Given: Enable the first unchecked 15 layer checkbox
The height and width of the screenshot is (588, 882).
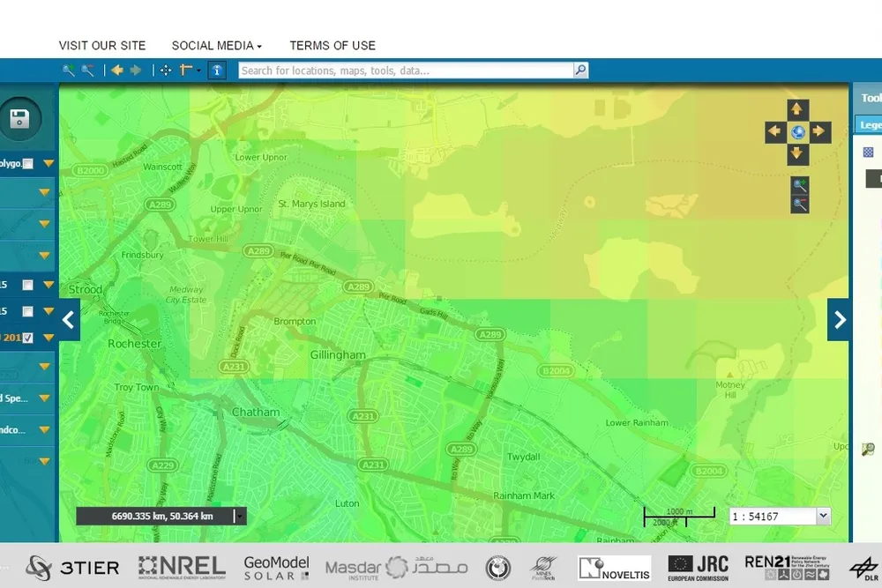Looking at the screenshot, I should (28, 285).
